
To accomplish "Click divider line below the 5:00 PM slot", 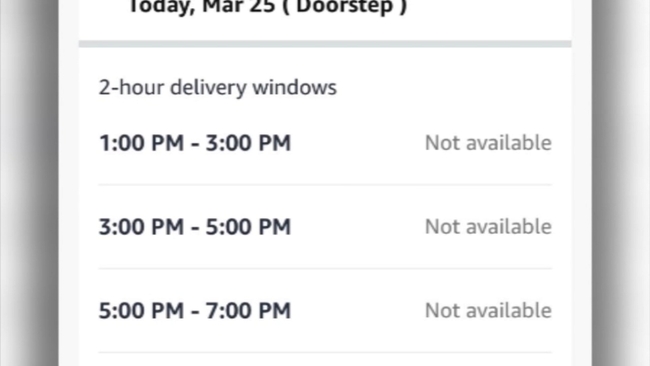I will 325,352.
